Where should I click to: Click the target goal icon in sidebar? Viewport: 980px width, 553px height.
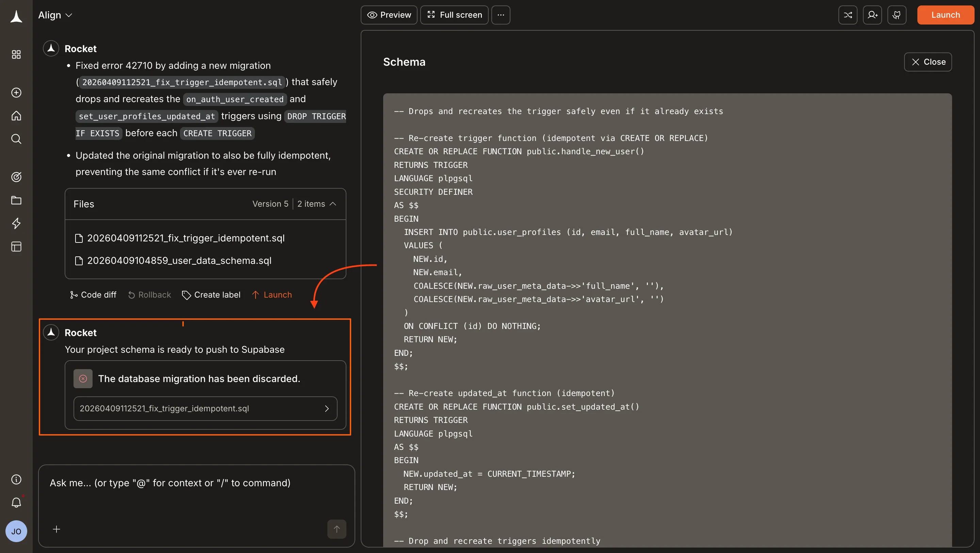[x=16, y=177]
